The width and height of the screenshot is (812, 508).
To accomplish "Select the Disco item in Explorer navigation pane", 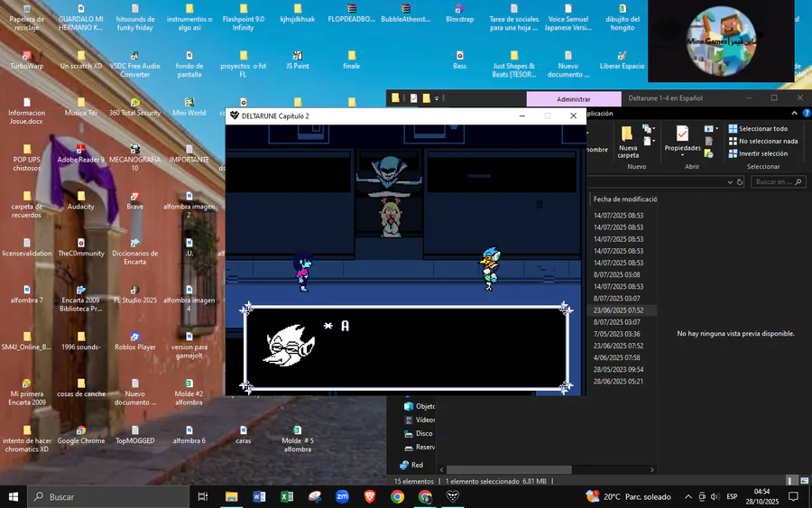I will pos(420,433).
